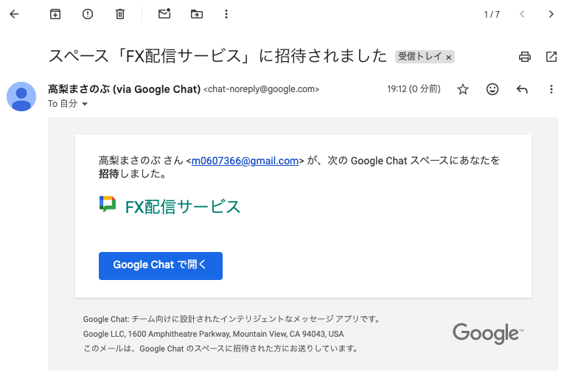Remove the 受信トレイ label
The width and height of the screenshot is (578, 392).
[450, 57]
